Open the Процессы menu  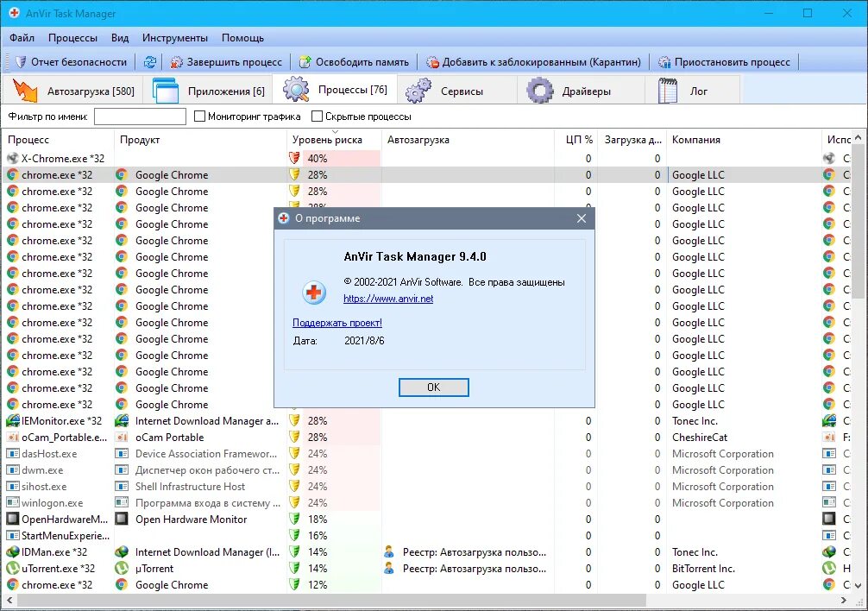(72, 38)
